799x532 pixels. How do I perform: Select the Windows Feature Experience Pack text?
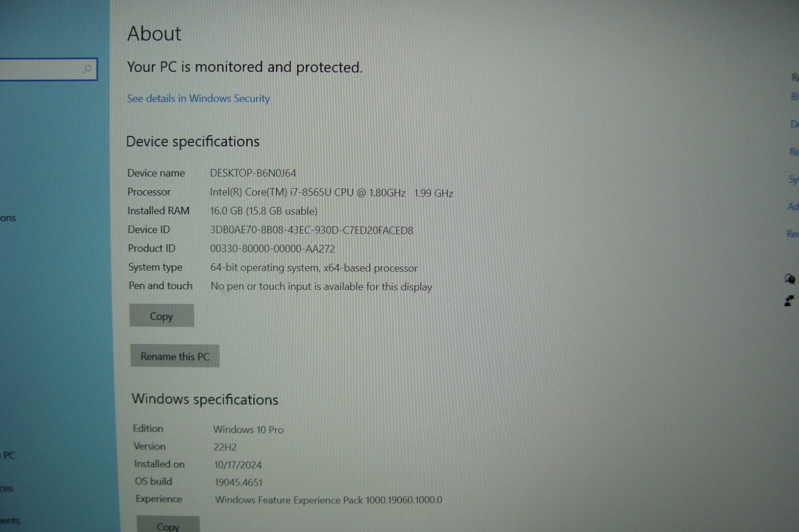pos(329,500)
